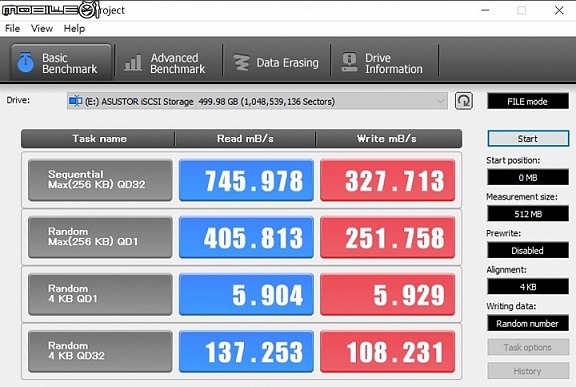This screenshot has width=576, height=387.
Task: Open the Measurement size 512 MB selector
Action: (x=528, y=214)
